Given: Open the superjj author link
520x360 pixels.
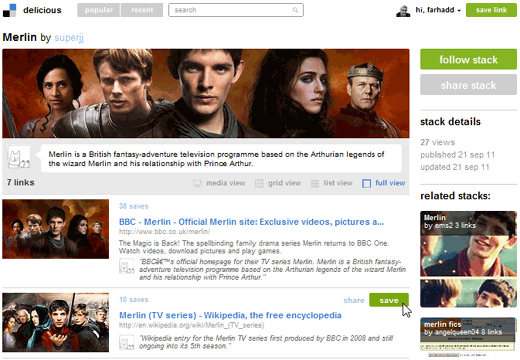Looking at the screenshot, I should point(69,37).
